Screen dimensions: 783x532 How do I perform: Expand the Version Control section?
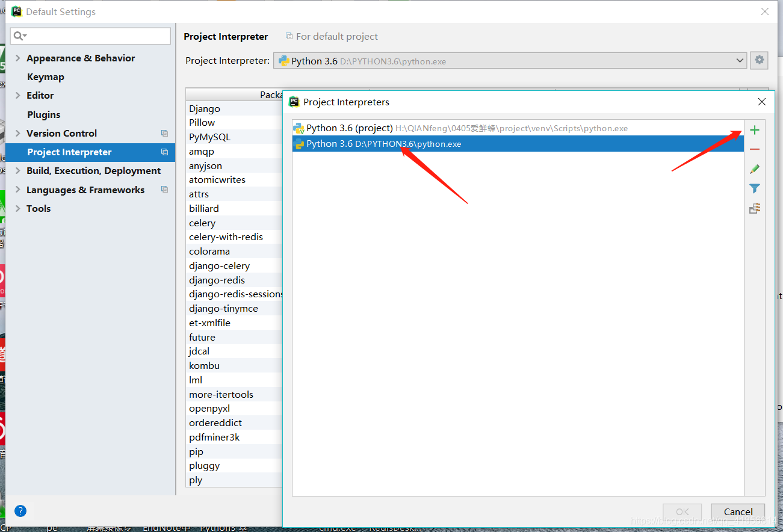pyautogui.click(x=18, y=133)
